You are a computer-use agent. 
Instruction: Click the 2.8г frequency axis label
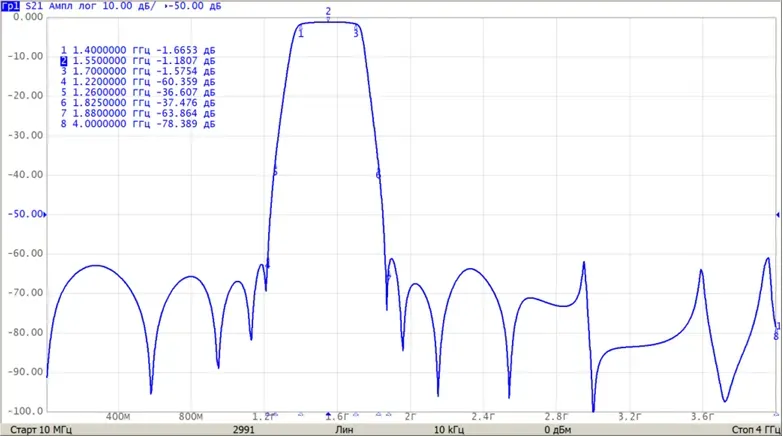point(556,417)
